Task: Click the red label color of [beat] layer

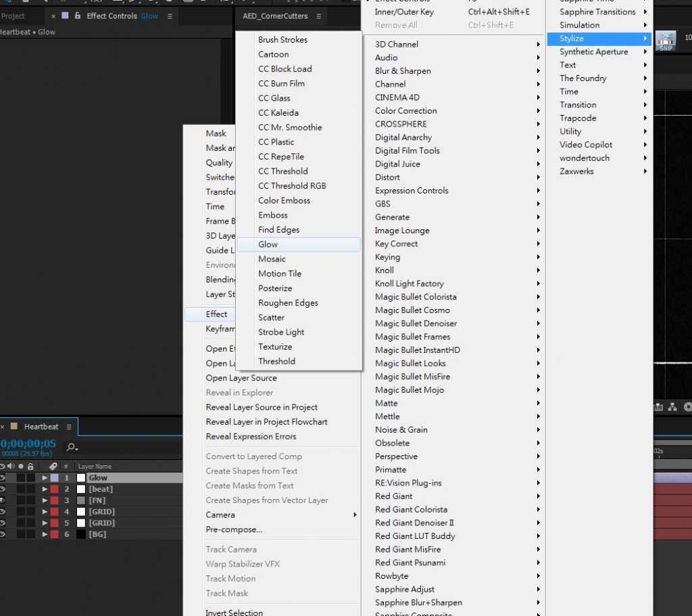Action: pyautogui.click(x=55, y=489)
